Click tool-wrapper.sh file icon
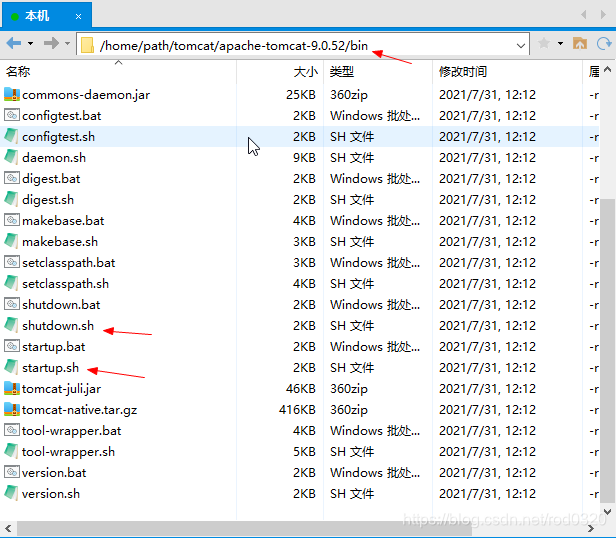Screen dimensions: 616x538 click(x=12, y=451)
